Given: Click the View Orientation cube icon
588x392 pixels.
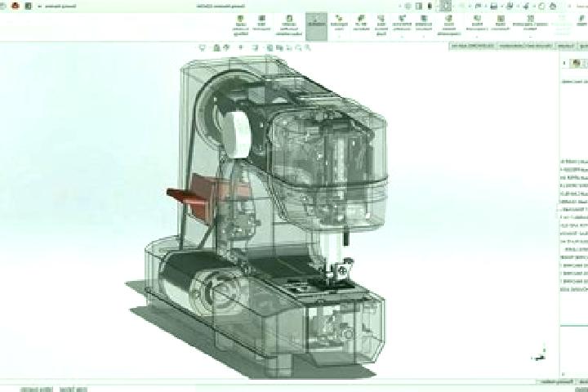Looking at the screenshot, I should click(x=269, y=47).
